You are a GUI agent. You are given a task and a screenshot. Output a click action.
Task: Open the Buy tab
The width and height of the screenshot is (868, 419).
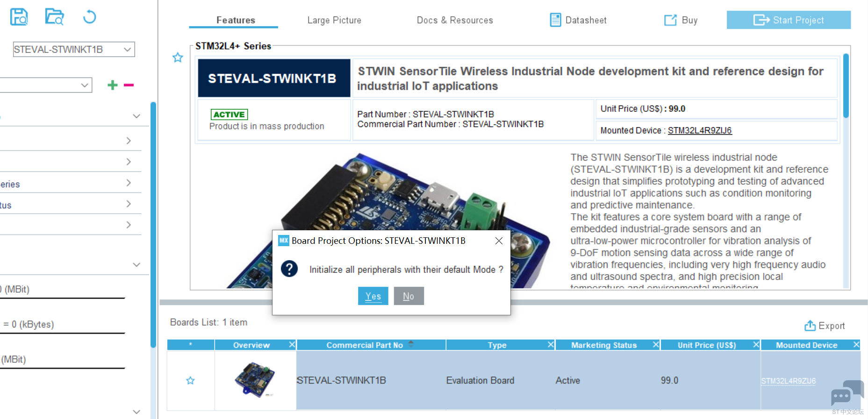(681, 20)
